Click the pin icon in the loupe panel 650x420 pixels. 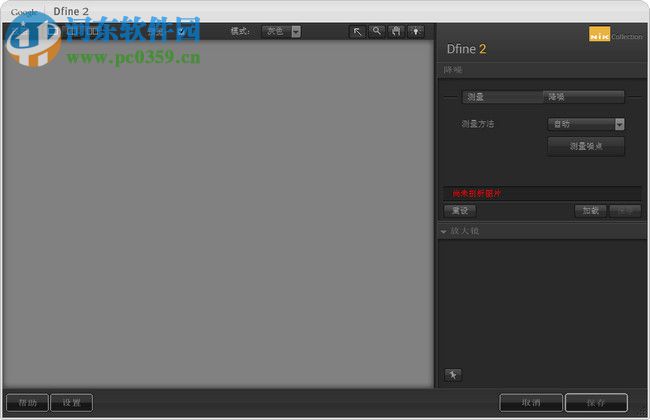[x=453, y=375]
